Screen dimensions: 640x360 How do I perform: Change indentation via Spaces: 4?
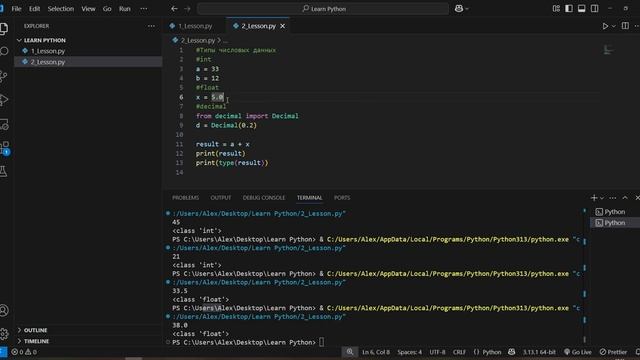click(409, 352)
